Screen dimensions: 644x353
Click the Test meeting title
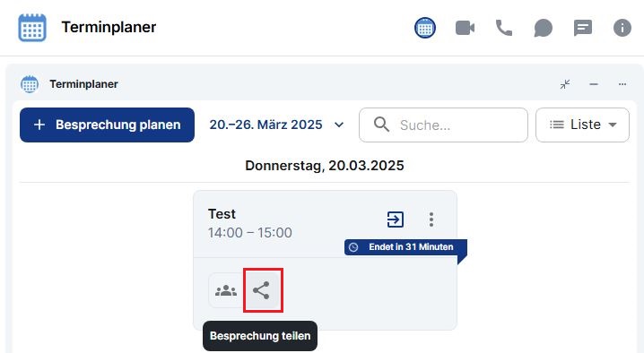coord(222,214)
